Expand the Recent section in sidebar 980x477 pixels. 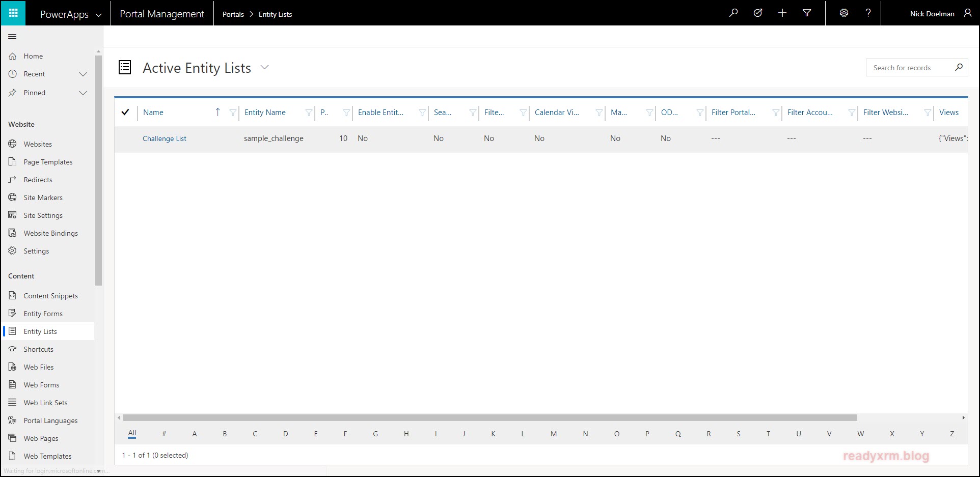pyautogui.click(x=83, y=74)
